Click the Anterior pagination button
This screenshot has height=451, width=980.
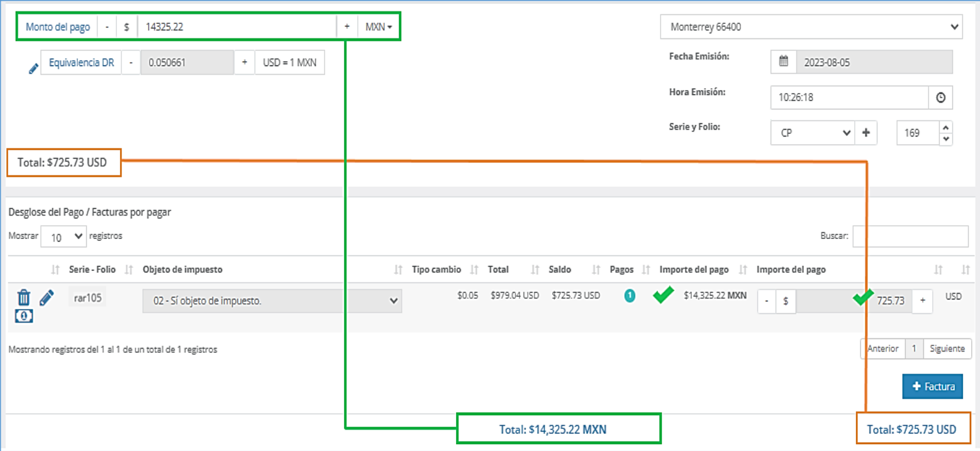[x=883, y=348]
